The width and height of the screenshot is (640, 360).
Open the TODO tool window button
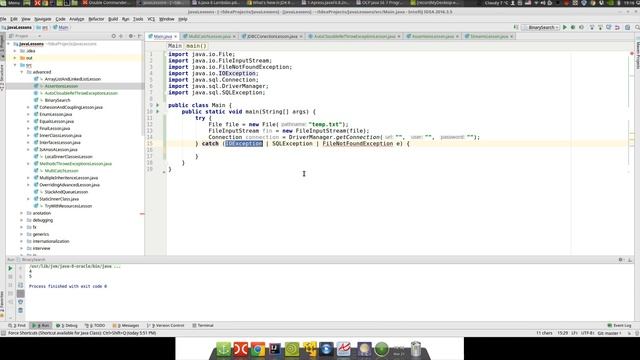click(95, 325)
